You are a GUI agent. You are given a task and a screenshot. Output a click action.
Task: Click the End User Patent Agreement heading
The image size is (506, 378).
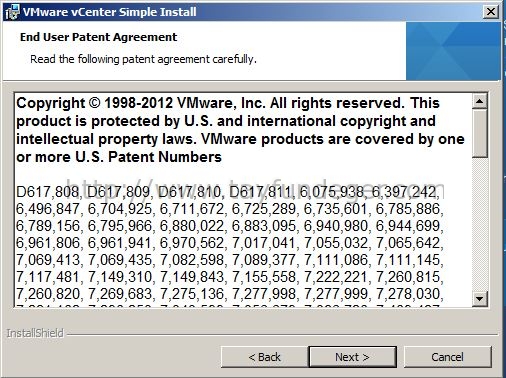(x=98, y=37)
